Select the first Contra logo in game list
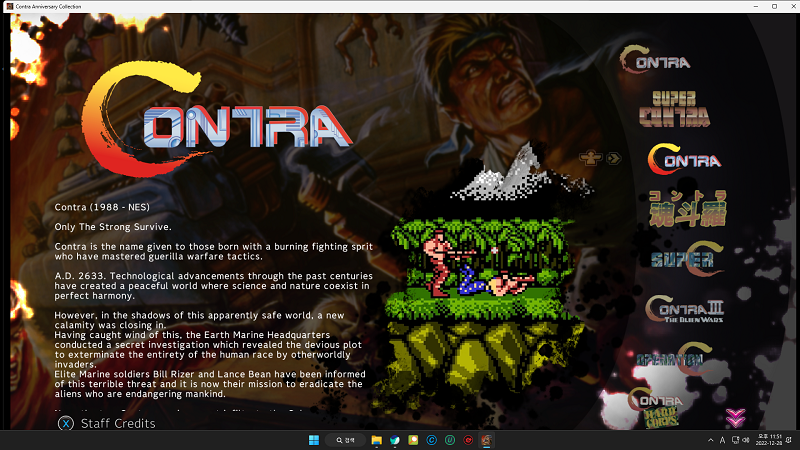This screenshot has width=800, height=450. click(x=655, y=60)
